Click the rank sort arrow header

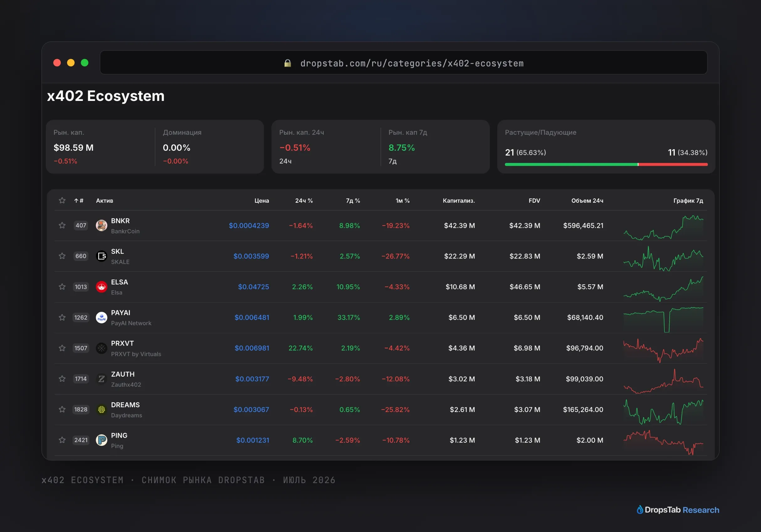click(79, 201)
